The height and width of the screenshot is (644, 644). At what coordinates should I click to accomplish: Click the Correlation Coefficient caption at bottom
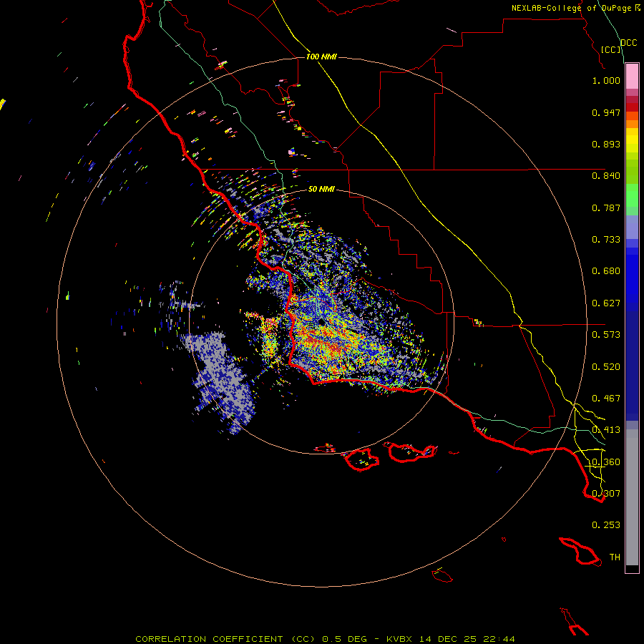coord(325,639)
